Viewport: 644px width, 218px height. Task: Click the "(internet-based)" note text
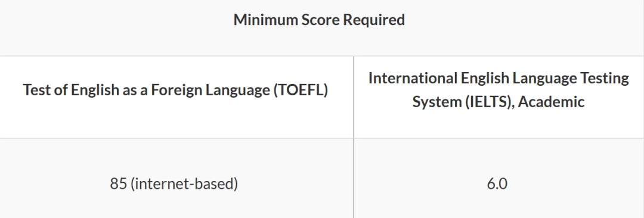click(184, 183)
